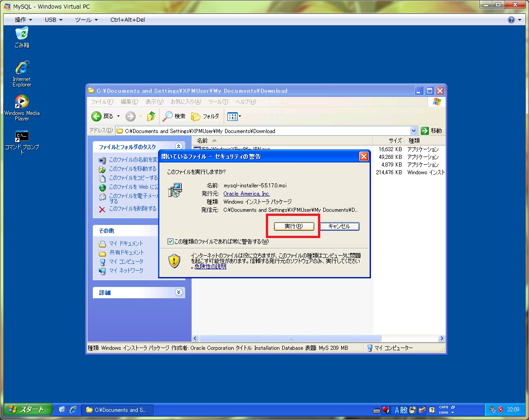This screenshot has height=420, width=529.
Task: Click the Internet Explorer quick launch icon
Action: [x=73, y=410]
